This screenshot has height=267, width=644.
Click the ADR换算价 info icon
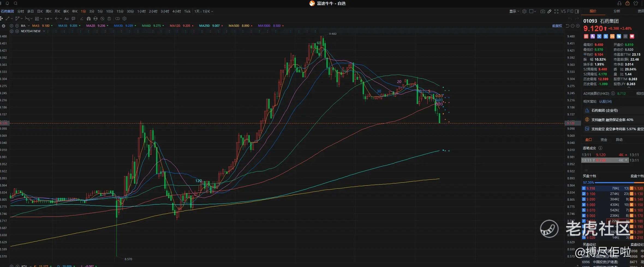click(613, 93)
